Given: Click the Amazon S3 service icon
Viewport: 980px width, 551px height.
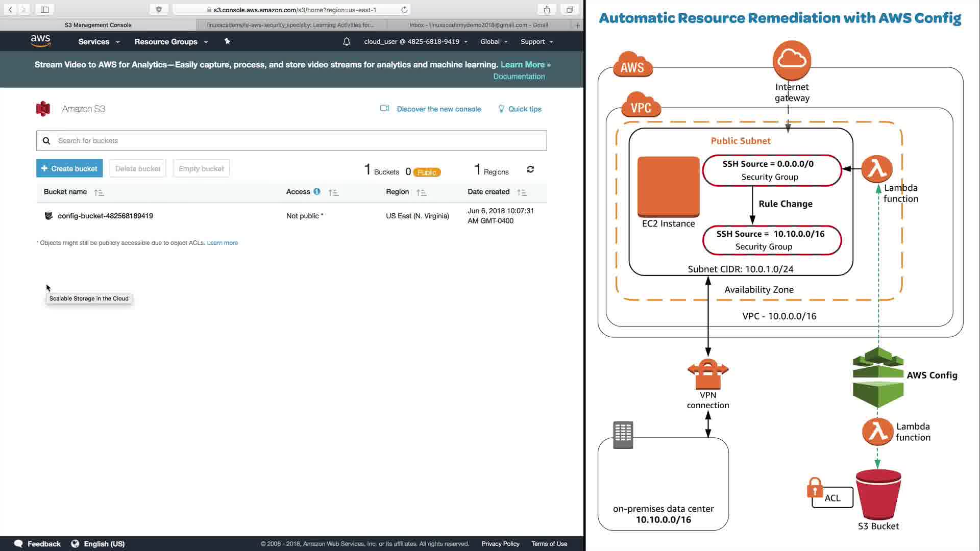Looking at the screenshot, I should pyautogui.click(x=43, y=109).
